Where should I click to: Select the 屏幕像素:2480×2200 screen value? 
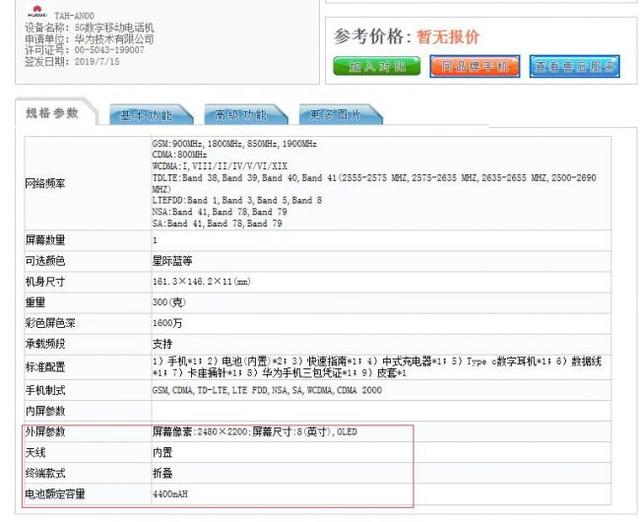coord(255,432)
